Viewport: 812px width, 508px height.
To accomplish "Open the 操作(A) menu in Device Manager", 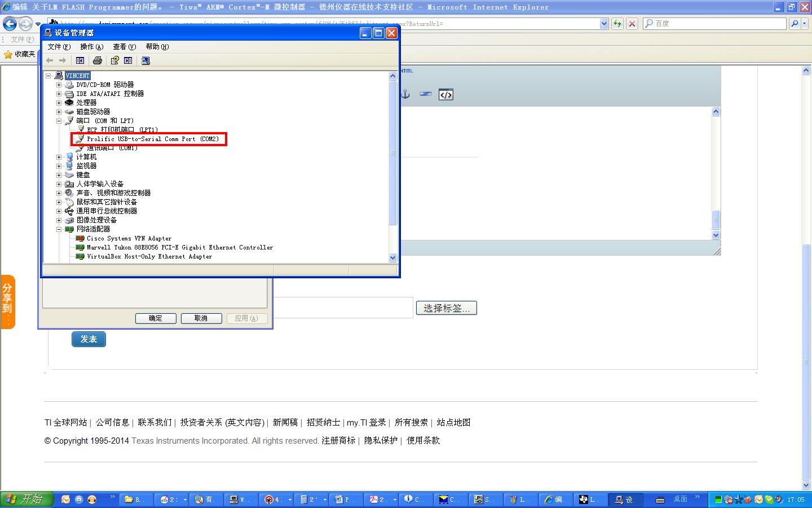I will 92,47.
